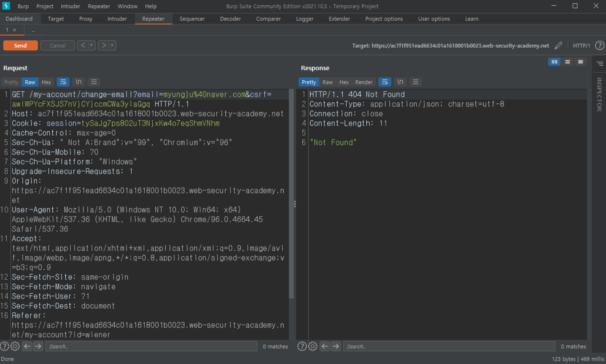The height and width of the screenshot is (364, 606).
Task: Open INSPECTOR vertical side panel
Action: tap(599, 95)
